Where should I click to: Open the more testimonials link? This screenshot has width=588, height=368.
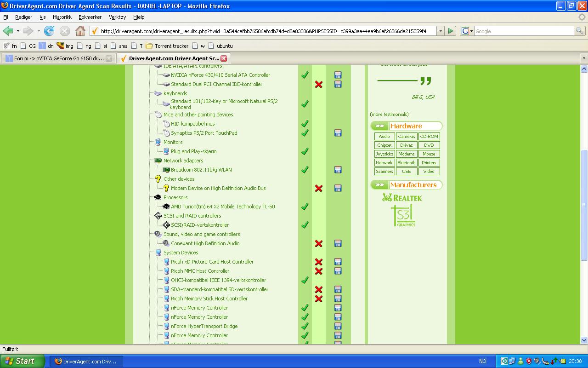pyautogui.click(x=389, y=115)
